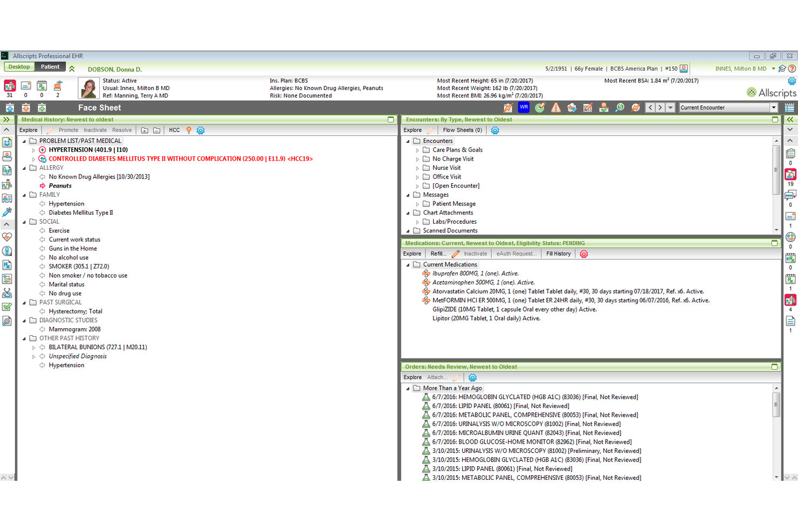Click the blue up-arrow icon beside Face Sheet
This screenshot has width=798, height=532.
tap(10, 107)
